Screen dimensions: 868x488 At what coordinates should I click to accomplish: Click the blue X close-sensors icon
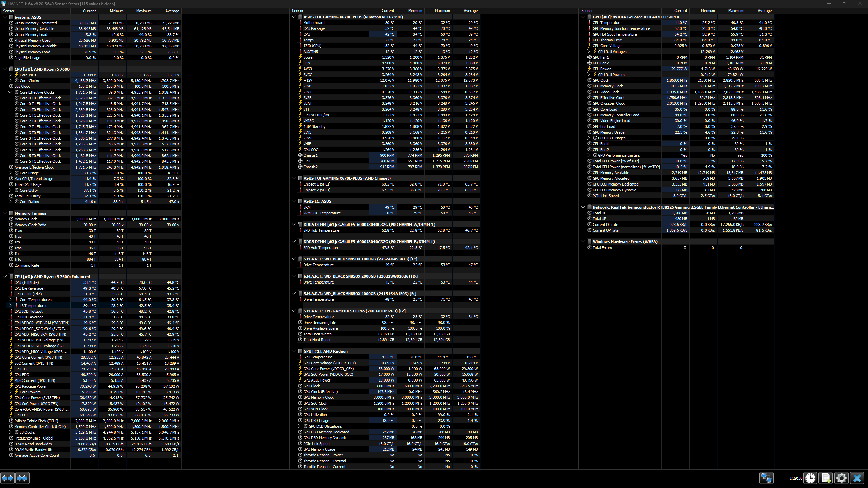click(857, 478)
